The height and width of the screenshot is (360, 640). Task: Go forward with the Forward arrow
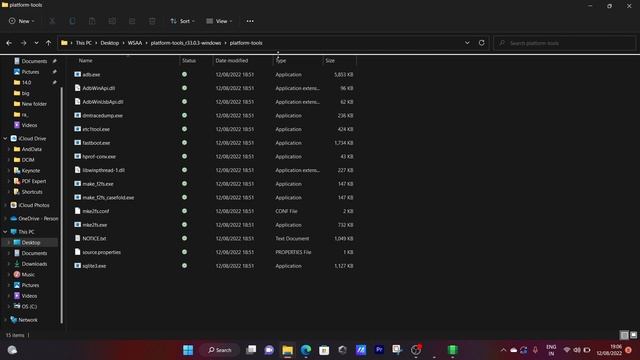coord(23,43)
